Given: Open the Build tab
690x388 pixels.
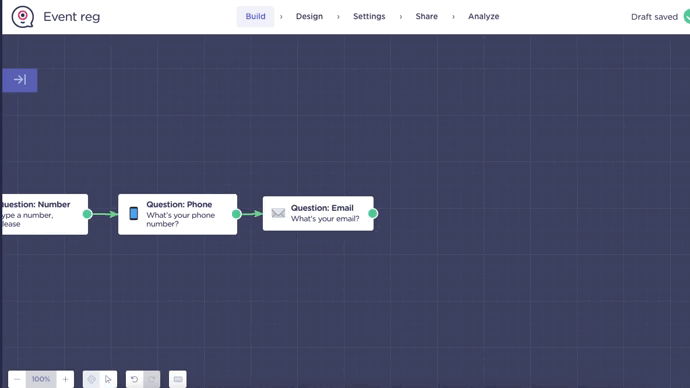Looking at the screenshot, I should pyautogui.click(x=255, y=17).
